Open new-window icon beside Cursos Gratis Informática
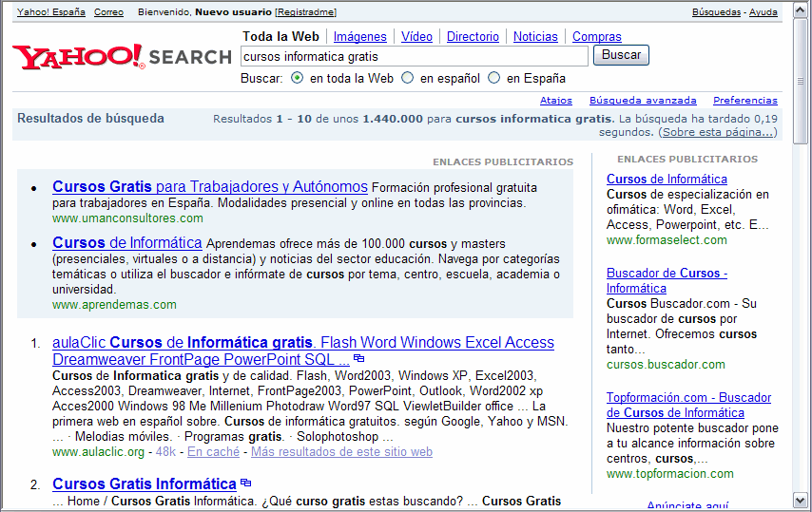This screenshot has height=512, width=812. tap(246, 483)
